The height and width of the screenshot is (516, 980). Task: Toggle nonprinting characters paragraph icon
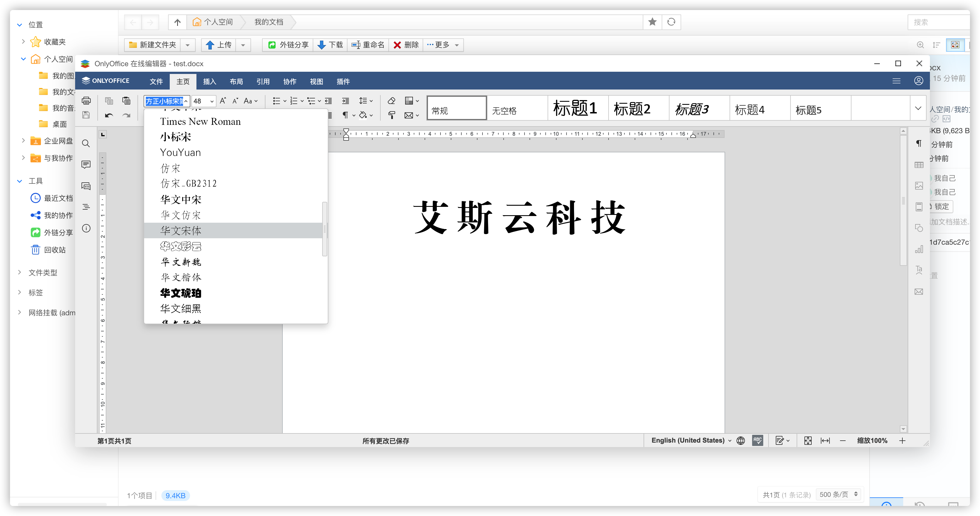pyautogui.click(x=345, y=115)
